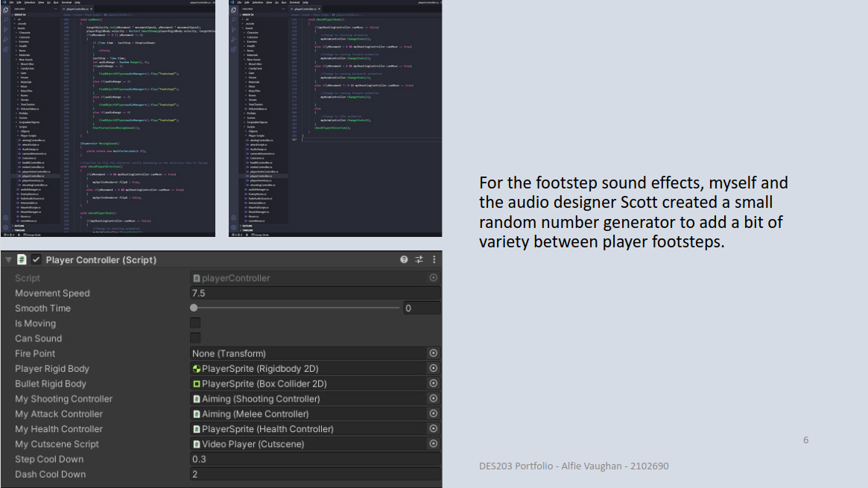Select shootingController.cs in checkPlayerState window explorer

262,185
